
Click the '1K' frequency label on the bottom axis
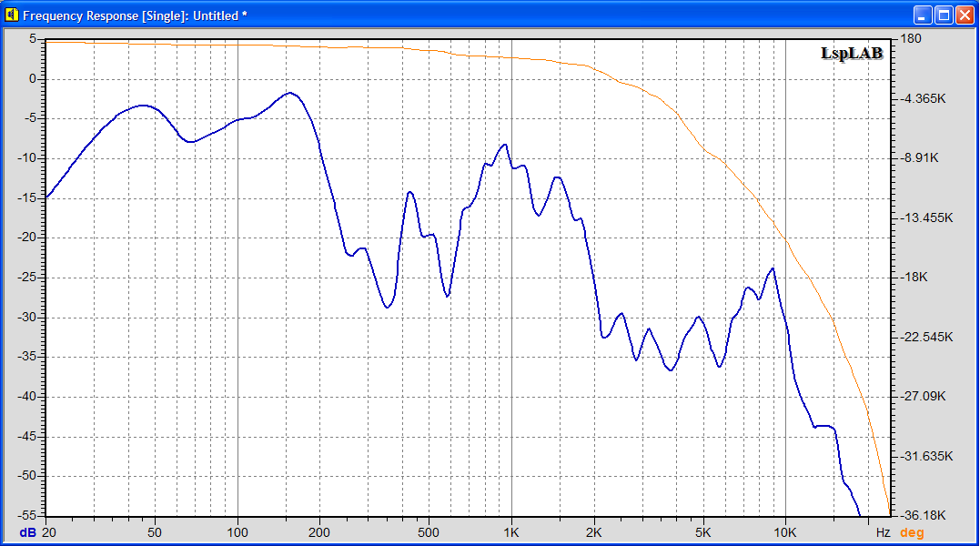coord(511,533)
